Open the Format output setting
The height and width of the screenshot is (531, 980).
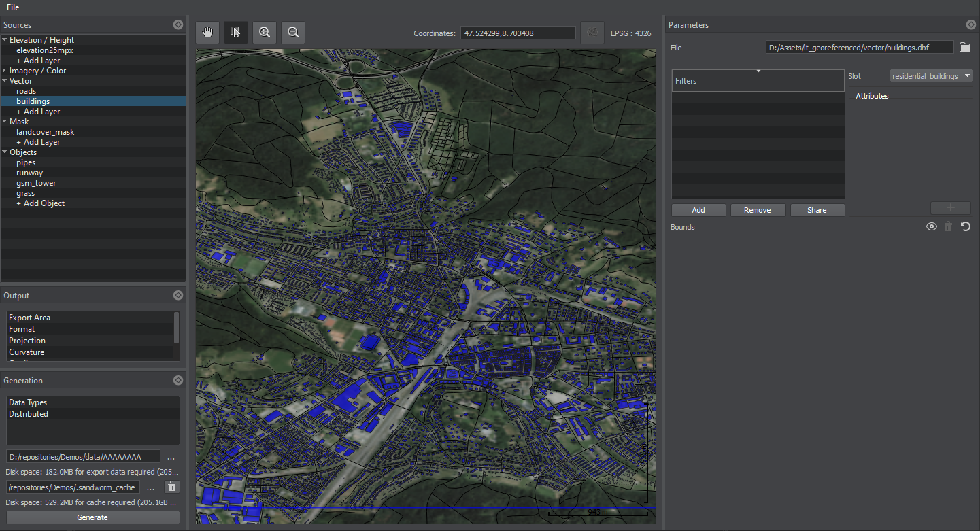tap(90, 329)
